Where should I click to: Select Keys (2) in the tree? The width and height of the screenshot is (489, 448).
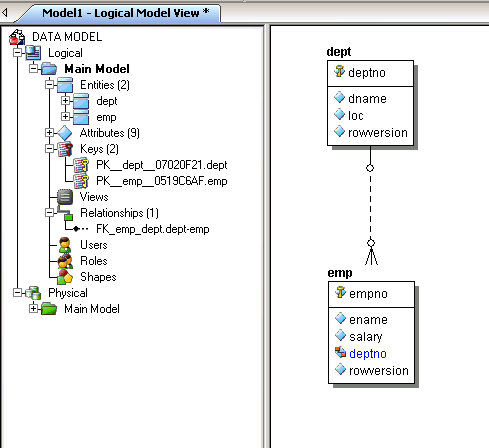tap(99, 149)
